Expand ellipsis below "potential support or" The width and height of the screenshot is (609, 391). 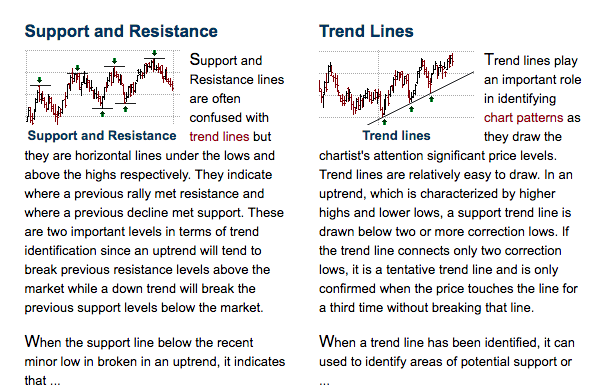[x=324, y=381]
